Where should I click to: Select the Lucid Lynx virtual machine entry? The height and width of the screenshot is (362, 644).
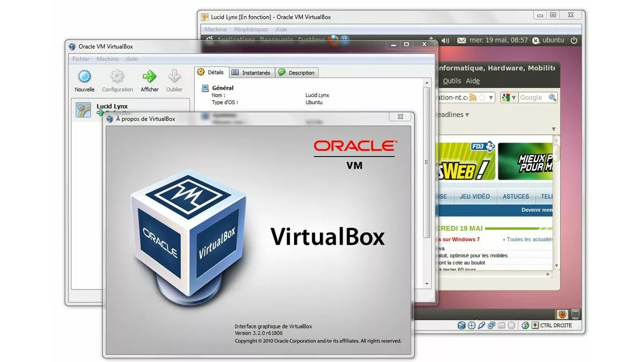130,110
